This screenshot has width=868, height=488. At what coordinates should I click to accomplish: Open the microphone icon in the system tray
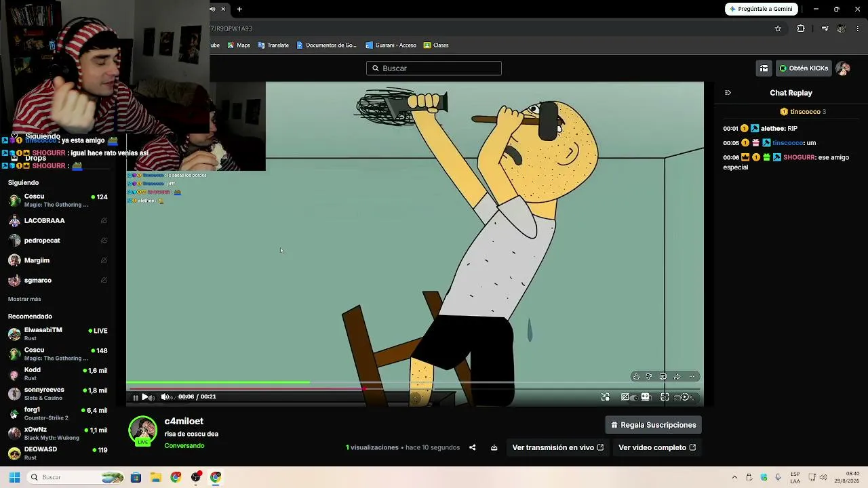tap(778, 477)
